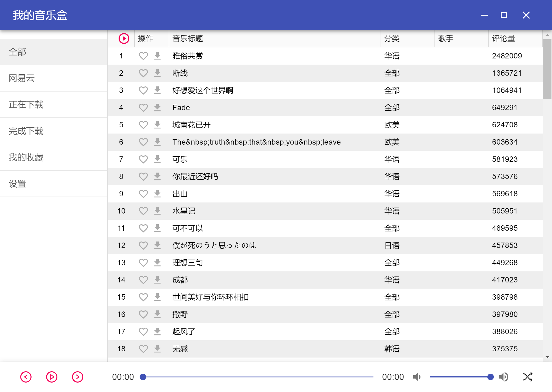Screen dimensions: 552x392
Task: Start playback with the play button
Action: pyautogui.click(x=52, y=377)
